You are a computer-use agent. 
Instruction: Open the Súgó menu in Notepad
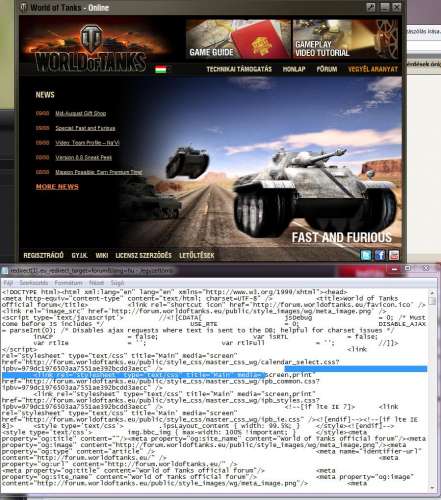coord(117,283)
